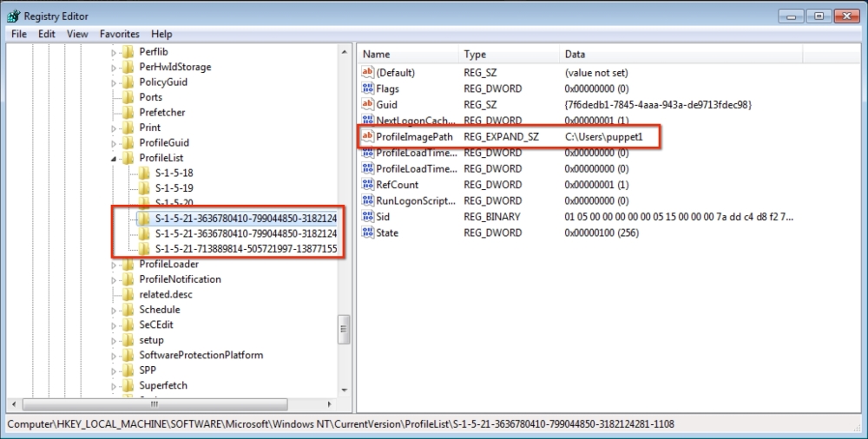Select the Sid binary value icon
This screenshot has height=439, width=868.
367,216
